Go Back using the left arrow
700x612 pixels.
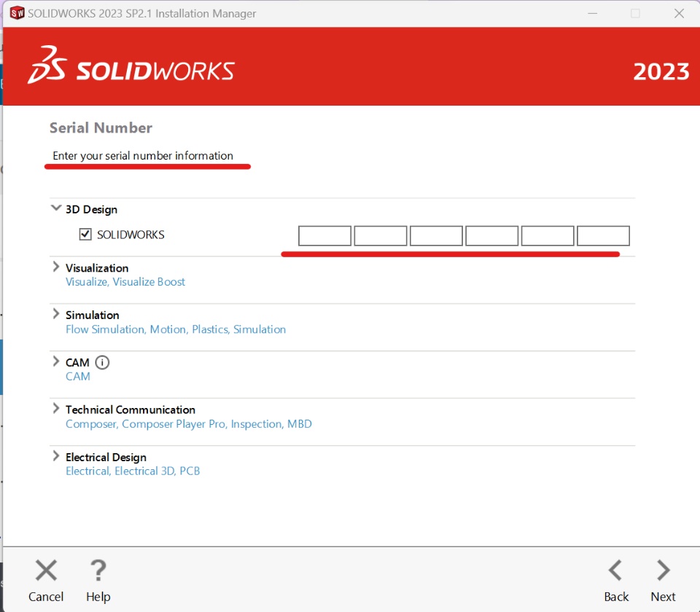coord(615,570)
